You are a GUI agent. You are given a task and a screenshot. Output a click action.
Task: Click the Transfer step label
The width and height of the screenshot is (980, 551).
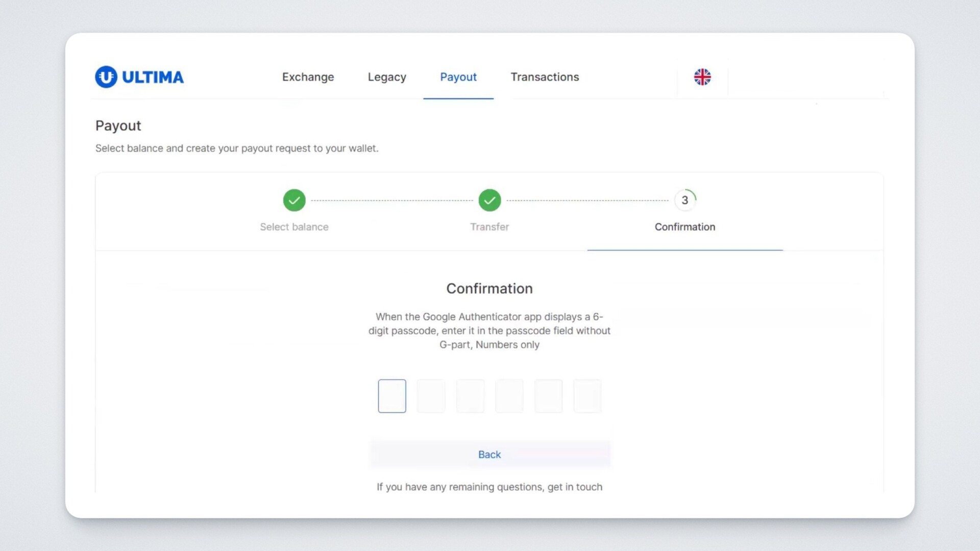click(489, 227)
